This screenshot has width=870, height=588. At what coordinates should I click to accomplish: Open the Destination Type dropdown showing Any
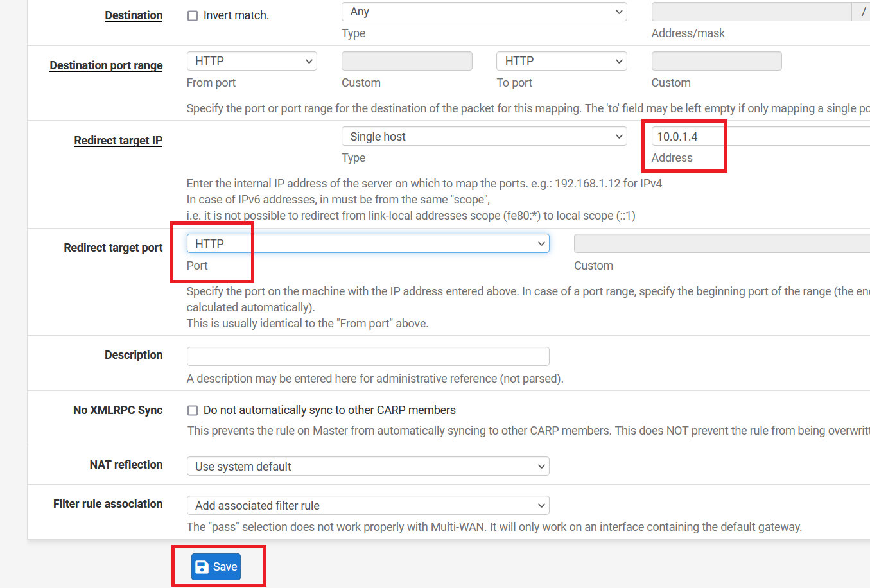tap(484, 12)
